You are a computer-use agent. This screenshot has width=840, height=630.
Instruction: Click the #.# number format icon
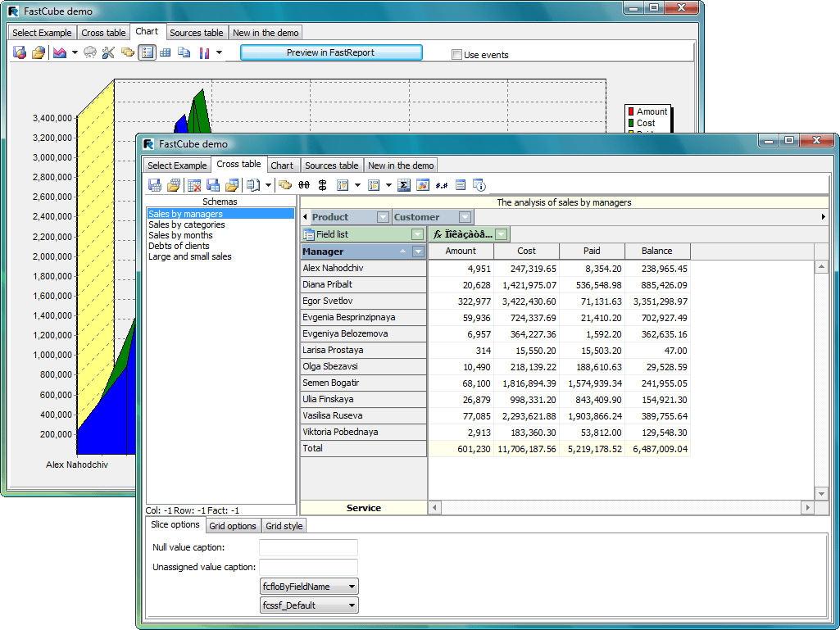click(x=442, y=185)
